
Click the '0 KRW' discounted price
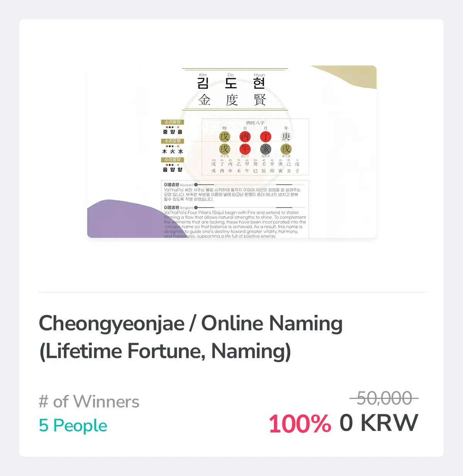coord(379,423)
